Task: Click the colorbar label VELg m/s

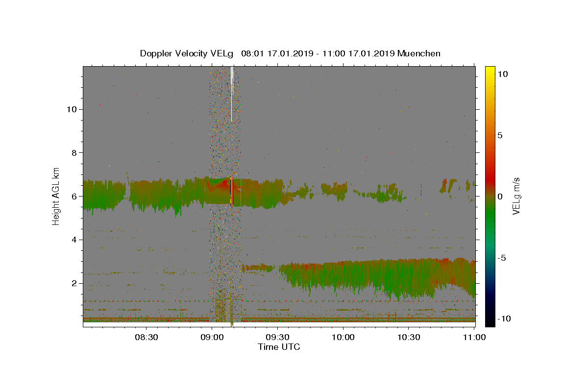Action: [516, 196]
